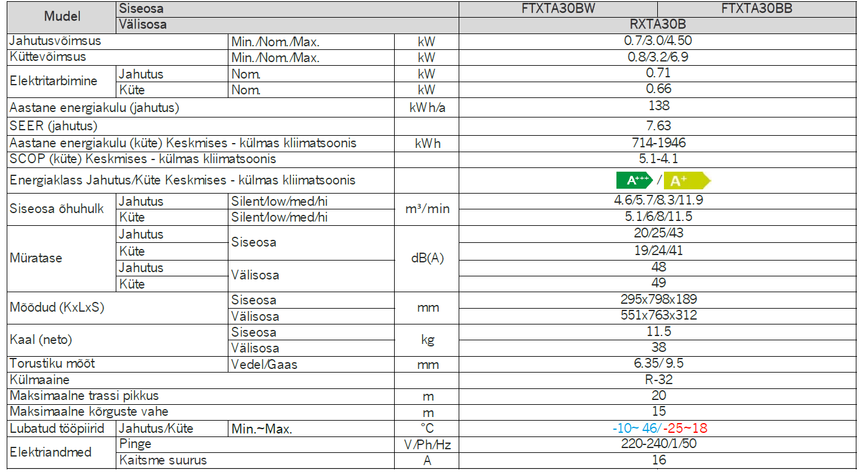This screenshot has width=868, height=473.
Task: Select the 49 outdoor noise value
Action: 658,282
